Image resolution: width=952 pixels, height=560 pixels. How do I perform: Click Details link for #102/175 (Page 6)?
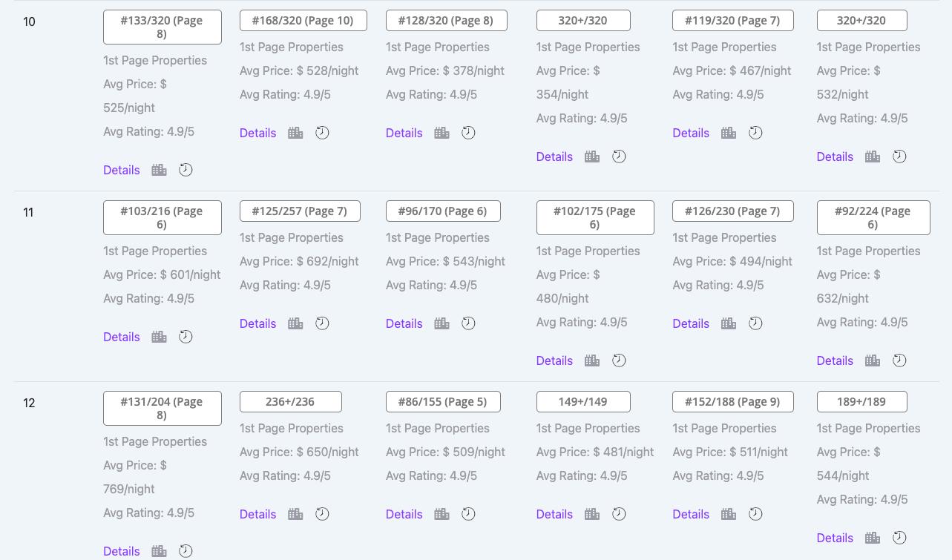click(554, 360)
